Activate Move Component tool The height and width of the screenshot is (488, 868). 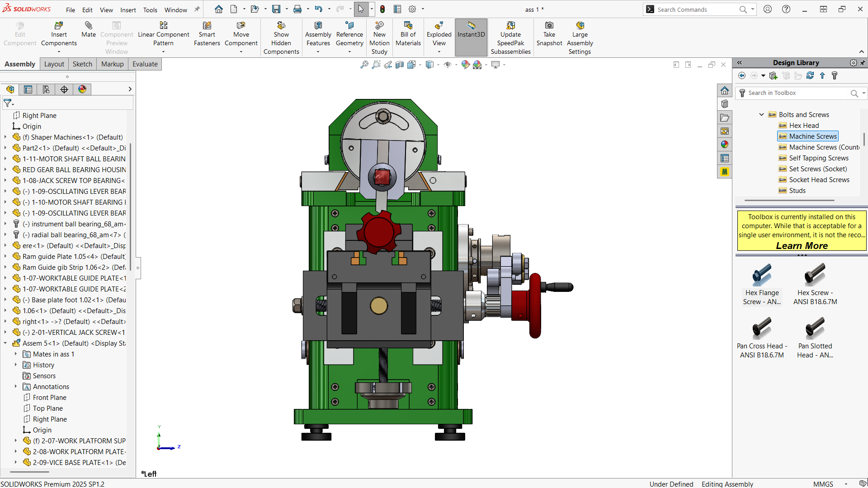(241, 34)
